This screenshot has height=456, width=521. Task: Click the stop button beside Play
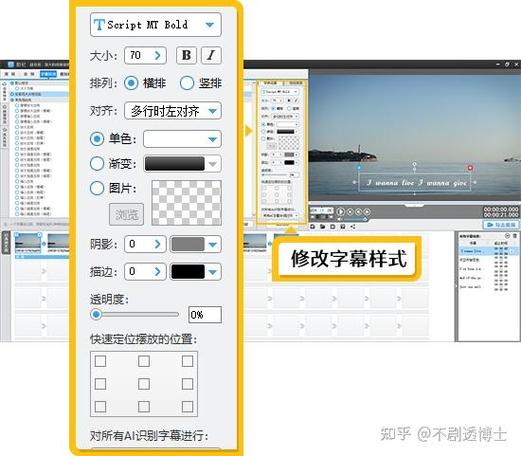[350, 211]
